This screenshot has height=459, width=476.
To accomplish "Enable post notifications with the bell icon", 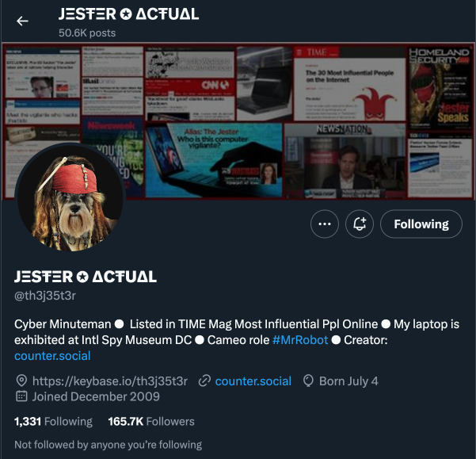I will (x=360, y=224).
